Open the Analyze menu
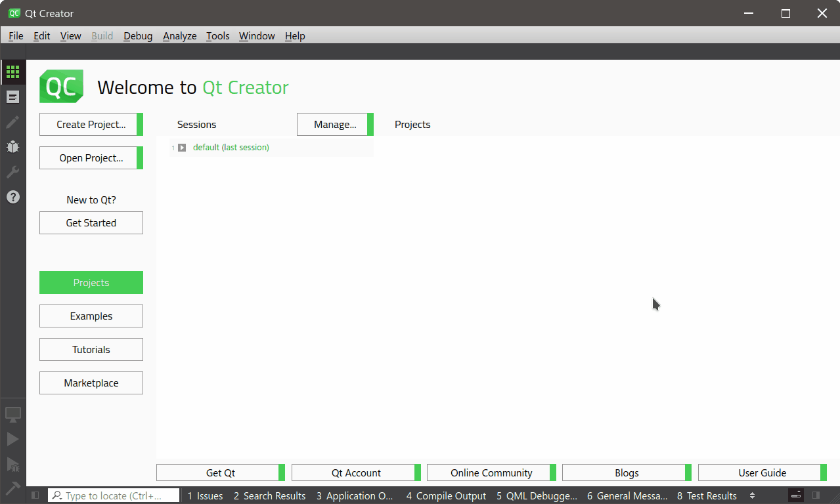 (179, 36)
